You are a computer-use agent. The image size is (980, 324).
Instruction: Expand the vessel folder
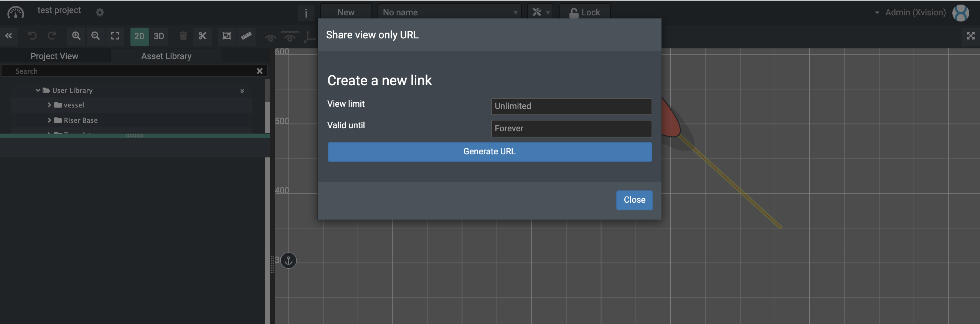(x=49, y=105)
